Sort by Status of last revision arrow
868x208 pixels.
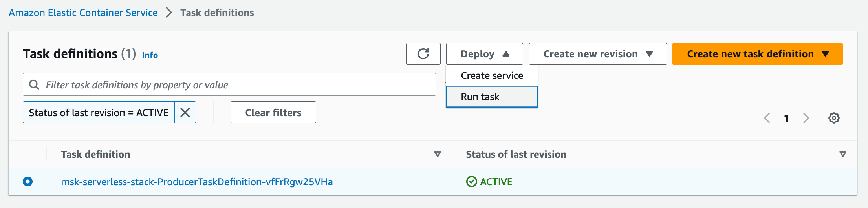(842, 154)
